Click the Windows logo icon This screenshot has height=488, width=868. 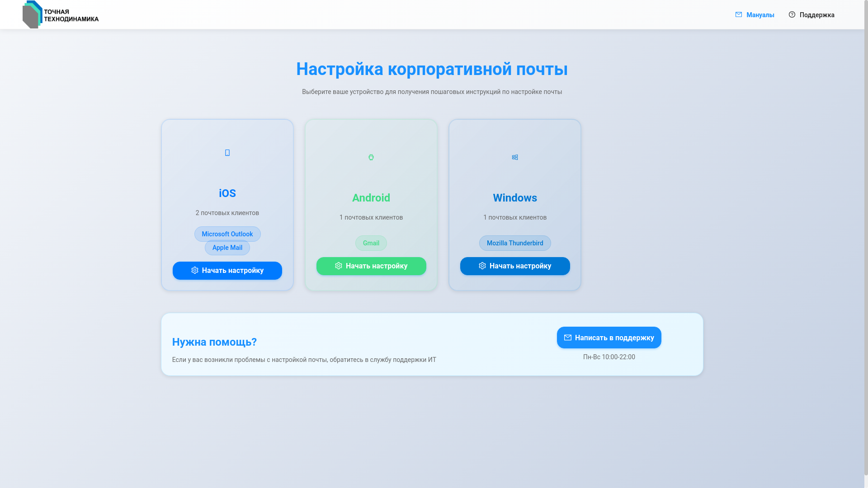point(515,157)
